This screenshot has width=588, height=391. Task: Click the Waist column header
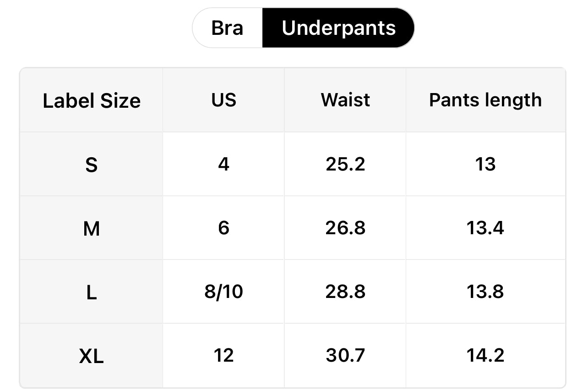(x=345, y=100)
